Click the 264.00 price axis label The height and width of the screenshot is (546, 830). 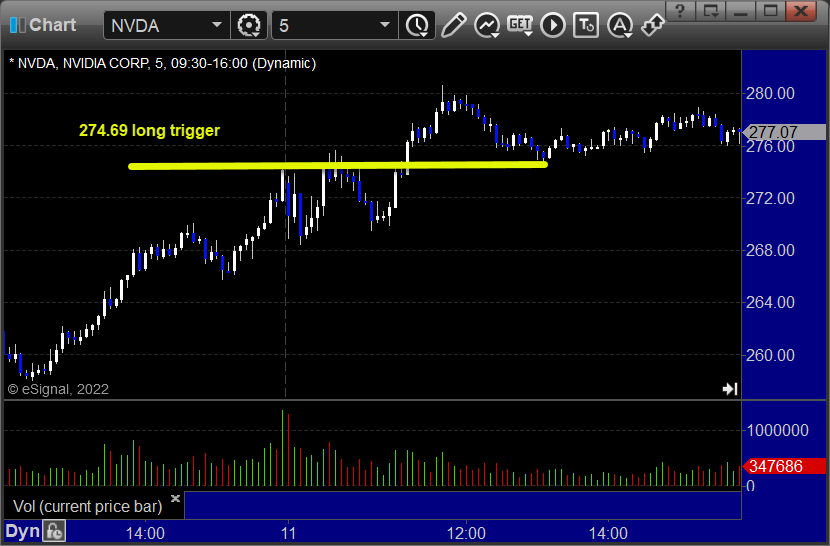pyautogui.click(x=770, y=302)
